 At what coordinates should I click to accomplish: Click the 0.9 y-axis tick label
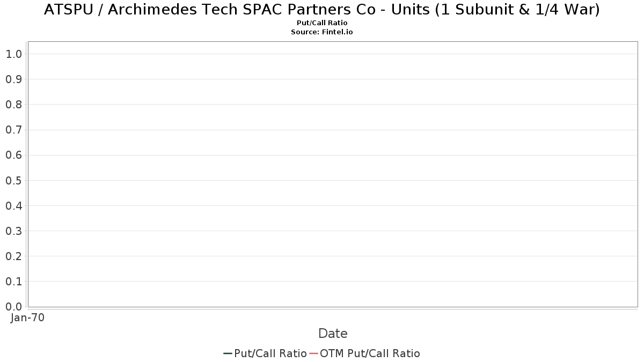pos(13,79)
